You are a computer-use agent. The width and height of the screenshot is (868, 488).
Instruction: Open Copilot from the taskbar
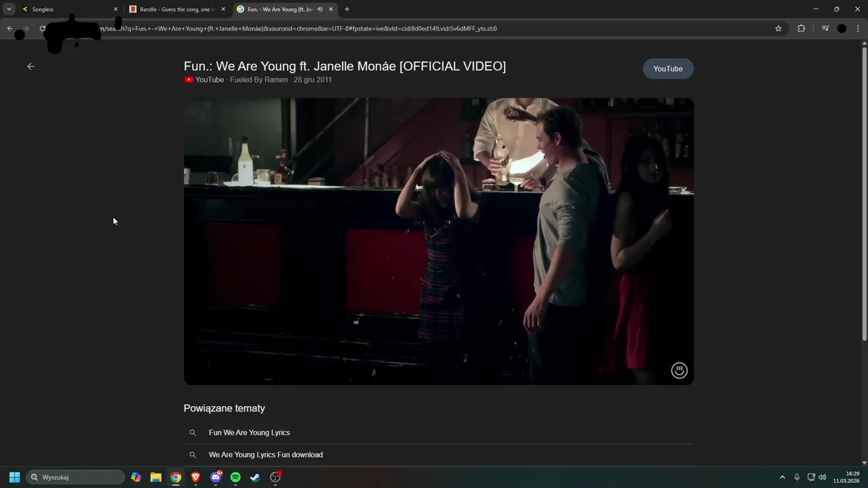tap(136, 477)
